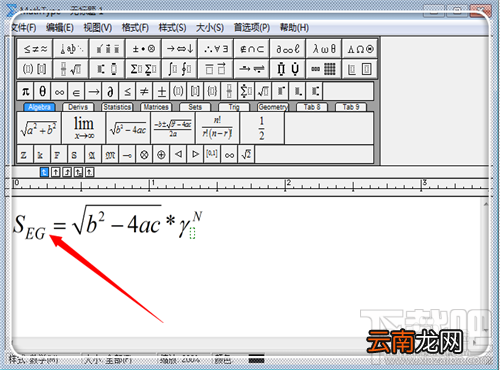Select the decimal tab stop button

click(89, 172)
